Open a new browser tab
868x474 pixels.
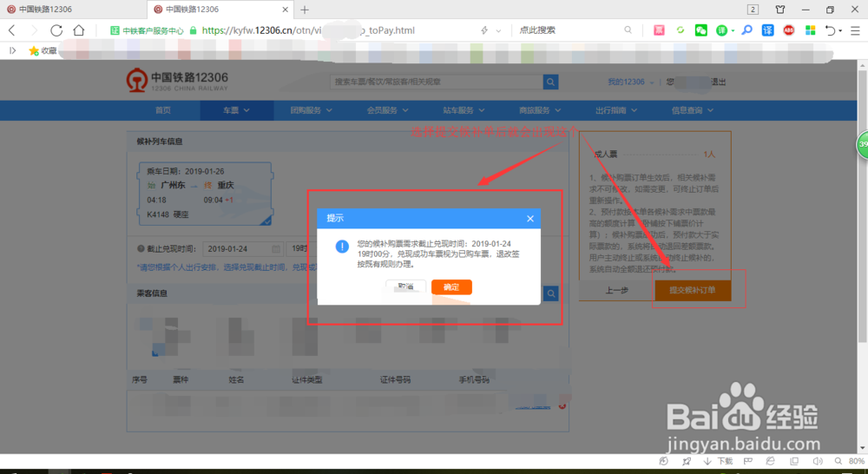pyautogui.click(x=305, y=10)
